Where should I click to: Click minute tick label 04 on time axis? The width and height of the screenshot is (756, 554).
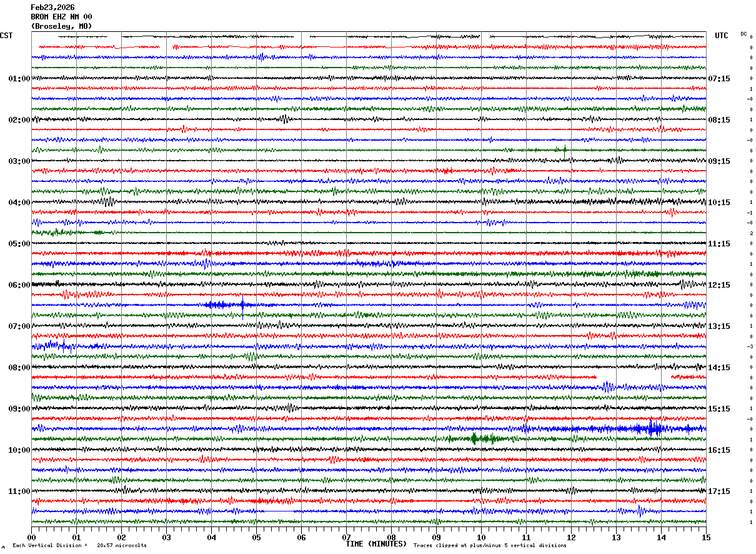click(211, 537)
